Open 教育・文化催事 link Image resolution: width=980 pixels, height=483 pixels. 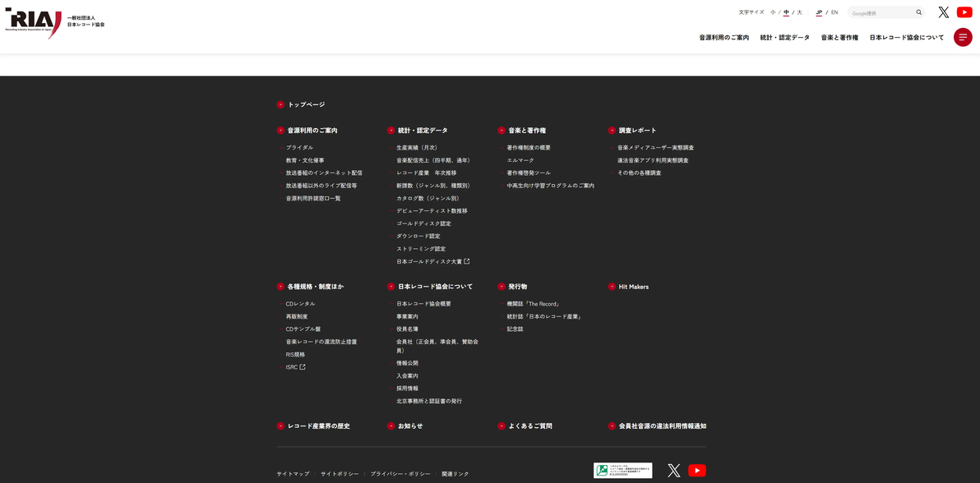(x=305, y=160)
